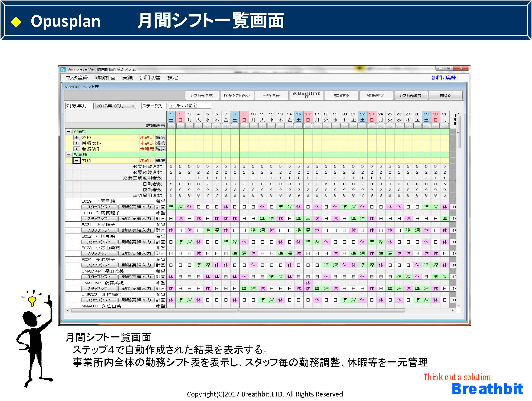
Task: Click the ステータス field showing シフト未確定
Action: [190, 106]
